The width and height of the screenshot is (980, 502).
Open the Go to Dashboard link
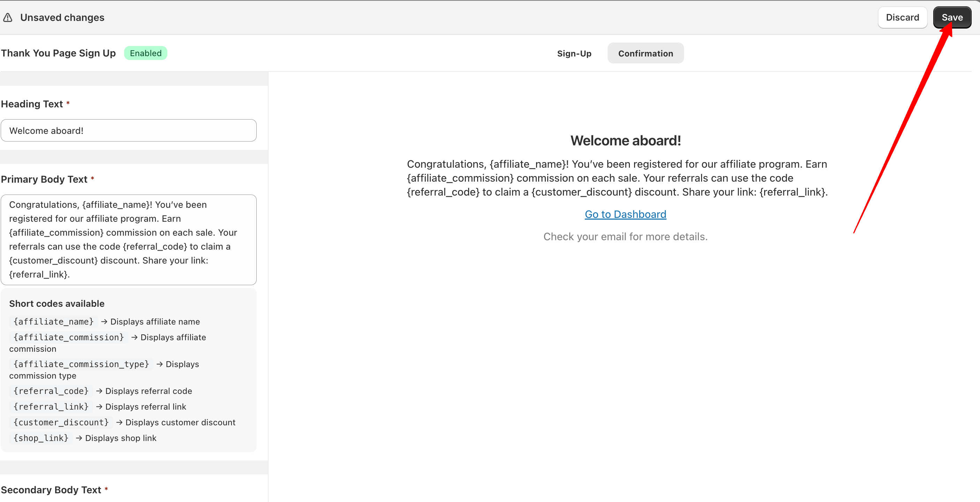coord(625,214)
